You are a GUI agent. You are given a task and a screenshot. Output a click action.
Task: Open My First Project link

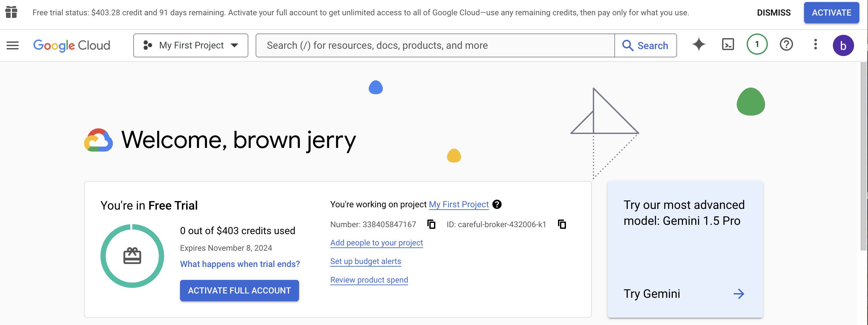tap(459, 204)
